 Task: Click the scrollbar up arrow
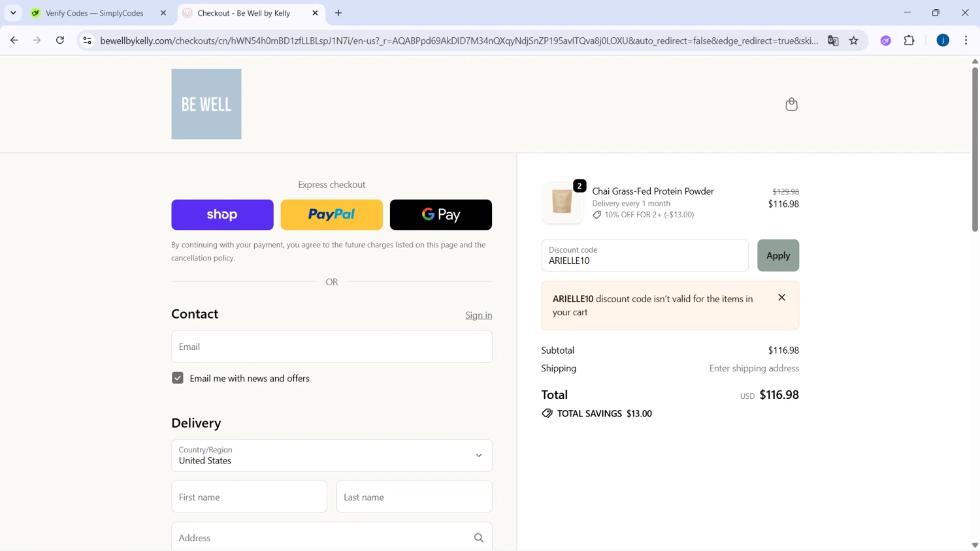pos(975,61)
